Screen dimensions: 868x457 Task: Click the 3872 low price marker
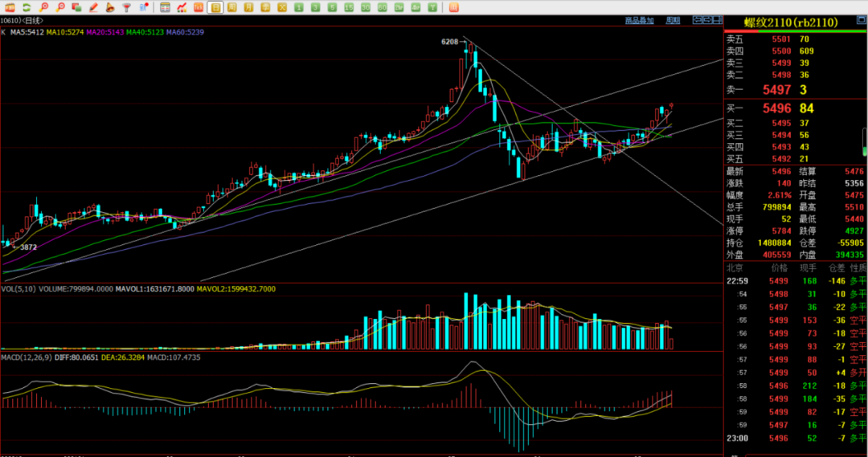point(28,247)
